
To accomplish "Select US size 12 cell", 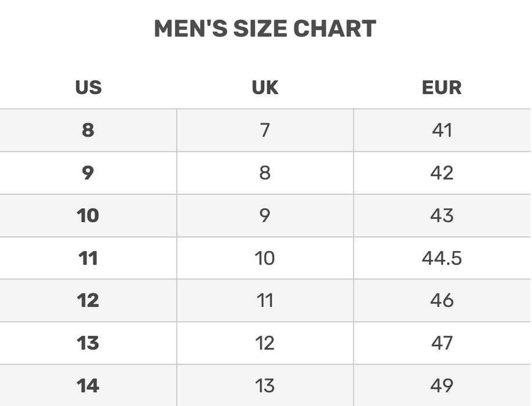I will point(88,300).
